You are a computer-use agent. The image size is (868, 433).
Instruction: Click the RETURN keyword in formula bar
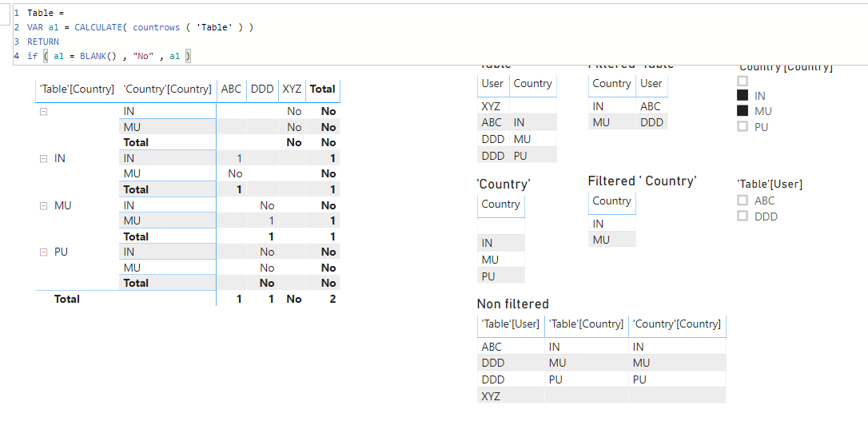[42, 42]
